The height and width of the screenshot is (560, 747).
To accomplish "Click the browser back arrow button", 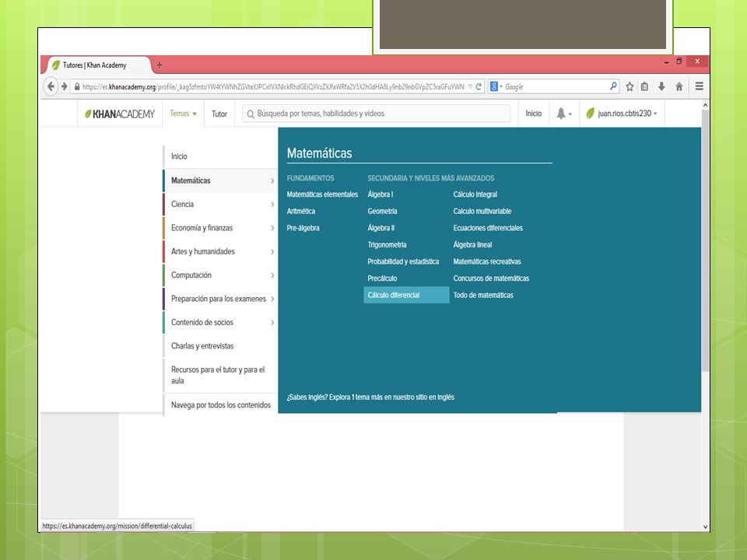I will click(51, 86).
